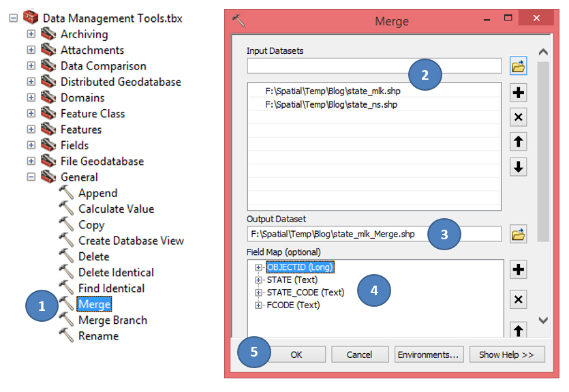Image resolution: width=569 pixels, height=392 pixels.
Task: Click the Input Datasets browse folder icon
Action: click(x=519, y=66)
